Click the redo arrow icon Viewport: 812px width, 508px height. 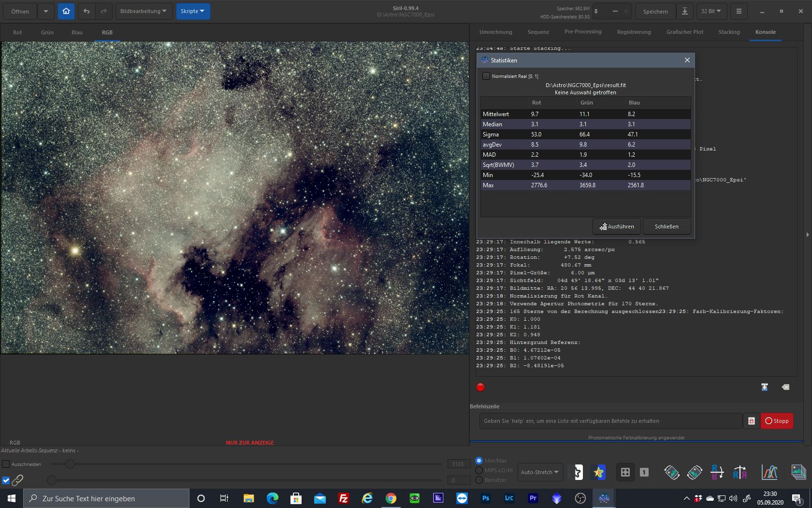[x=104, y=11]
